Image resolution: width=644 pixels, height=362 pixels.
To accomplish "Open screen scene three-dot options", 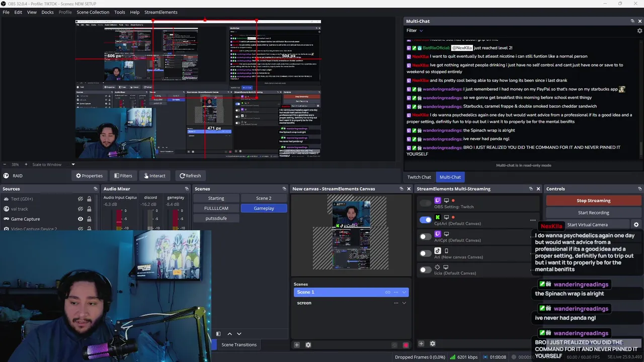I will (396, 303).
